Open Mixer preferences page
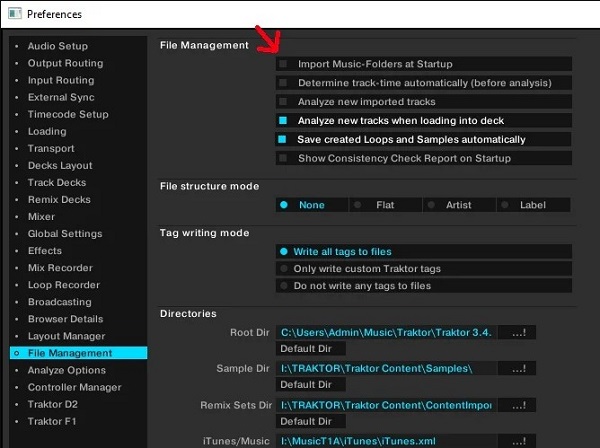 point(41,217)
